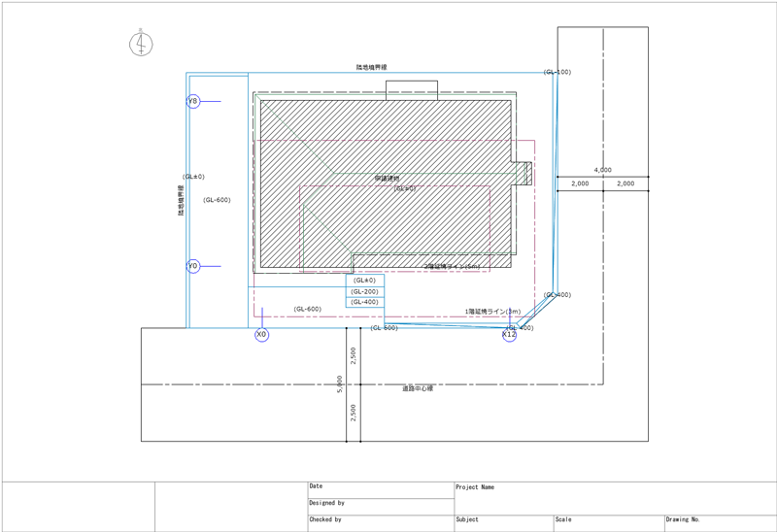
Task: Select the (GL-400) step level box
Action: pyautogui.click(x=365, y=302)
